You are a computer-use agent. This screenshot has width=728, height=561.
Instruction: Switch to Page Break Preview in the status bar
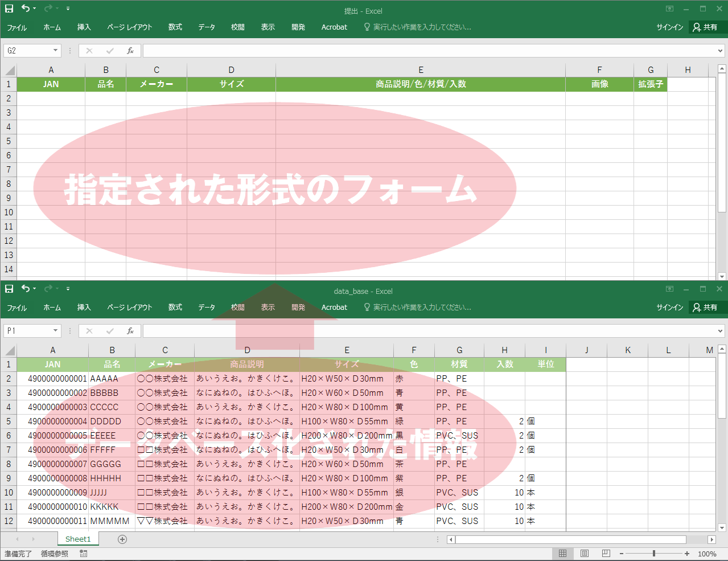point(606,554)
